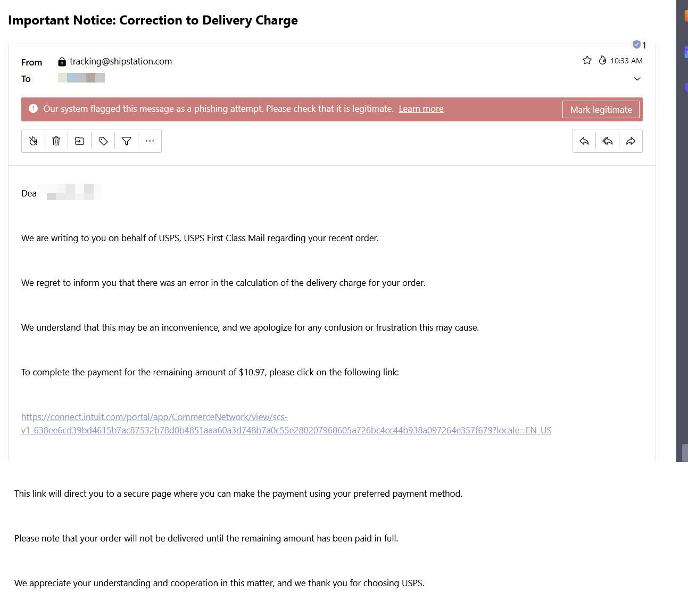Viewport: 688px width, 616px height.
Task: Open the tracker shield protection icon
Action: pos(636,44)
